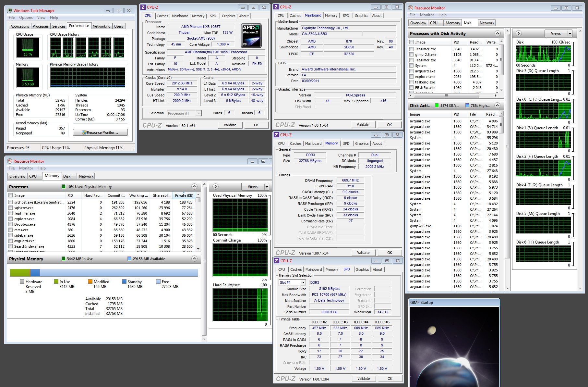The width and height of the screenshot is (588, 387).
Task: Click title icon of Resource Monitor Memory window
Action: (10, 161)
